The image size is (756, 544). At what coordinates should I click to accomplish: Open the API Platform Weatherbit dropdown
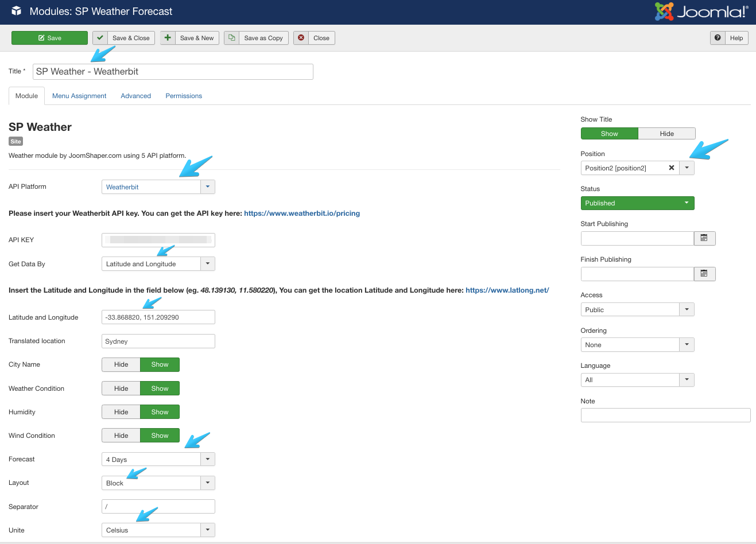158,187
